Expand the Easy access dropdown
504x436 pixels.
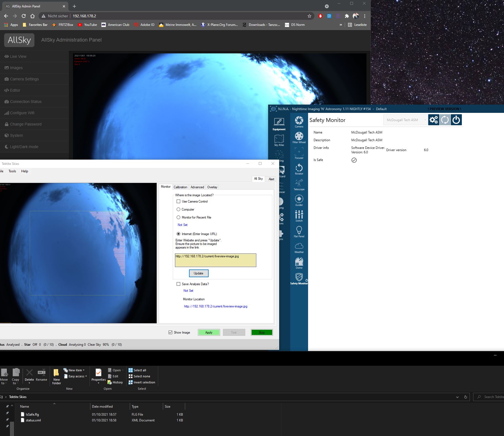pyautogui.click(x=75, y=376)
